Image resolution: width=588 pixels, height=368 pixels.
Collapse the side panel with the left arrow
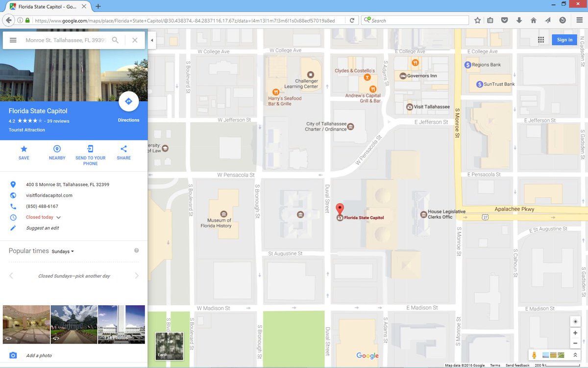(152, 40)
